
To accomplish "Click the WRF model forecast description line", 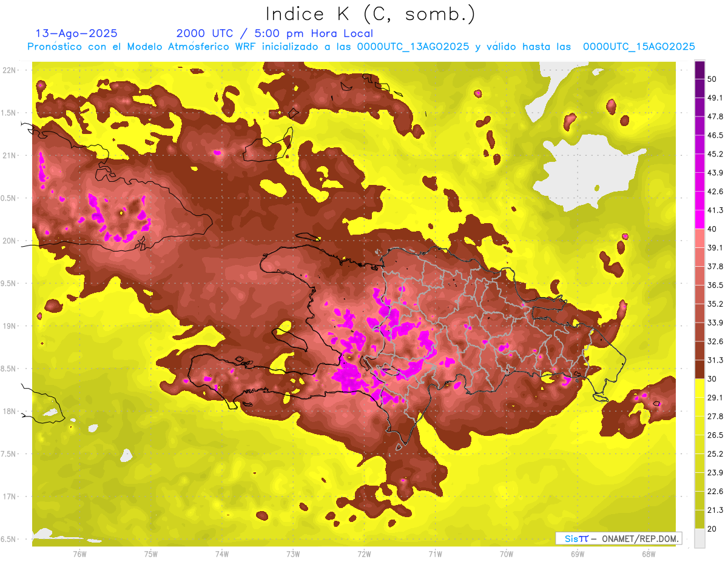I will [361, 47].
